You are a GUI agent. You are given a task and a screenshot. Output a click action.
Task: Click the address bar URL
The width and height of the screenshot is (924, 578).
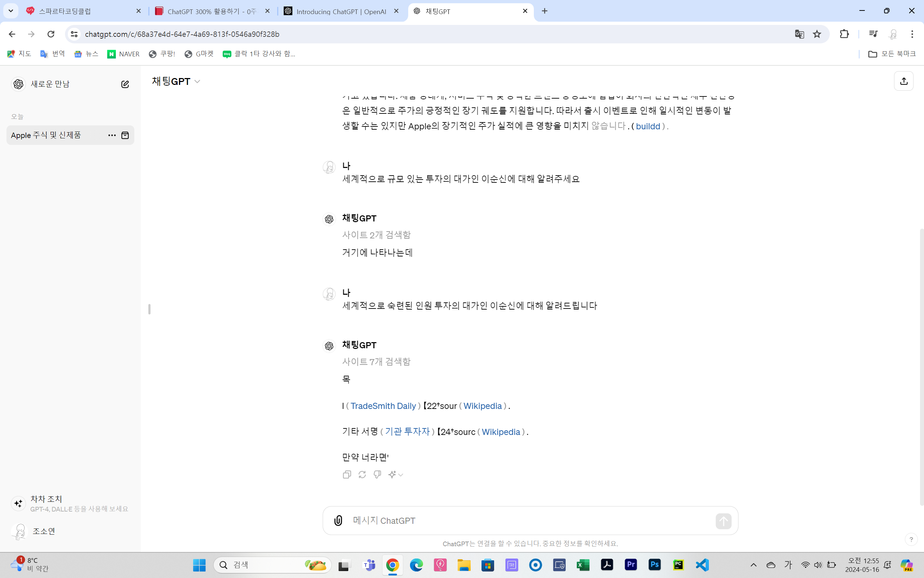182,34
